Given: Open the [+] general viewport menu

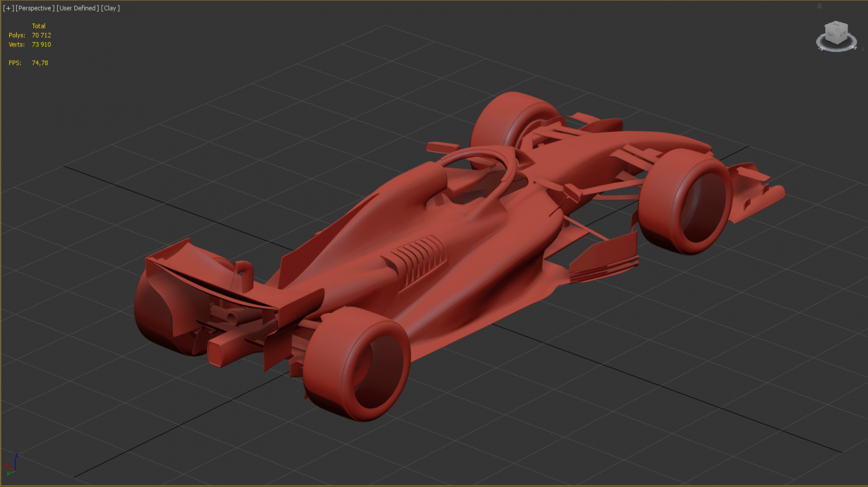Looking at the screenshot, I should pyautogui.click(x=8, y=8).
